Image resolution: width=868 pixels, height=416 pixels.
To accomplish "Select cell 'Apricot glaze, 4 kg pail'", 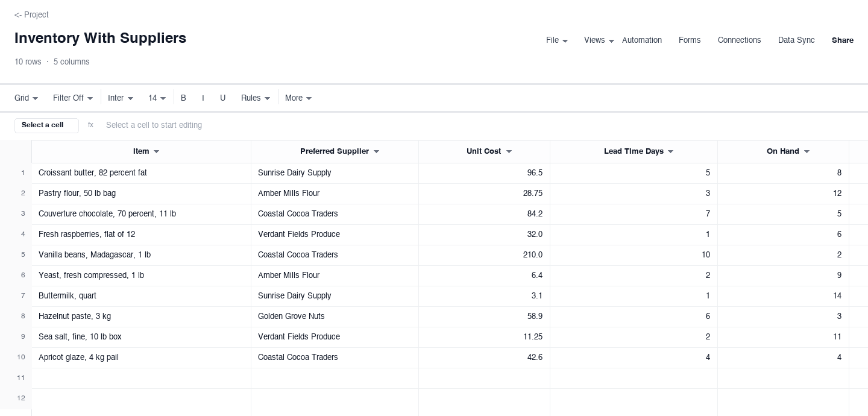I will coord(141,358).
